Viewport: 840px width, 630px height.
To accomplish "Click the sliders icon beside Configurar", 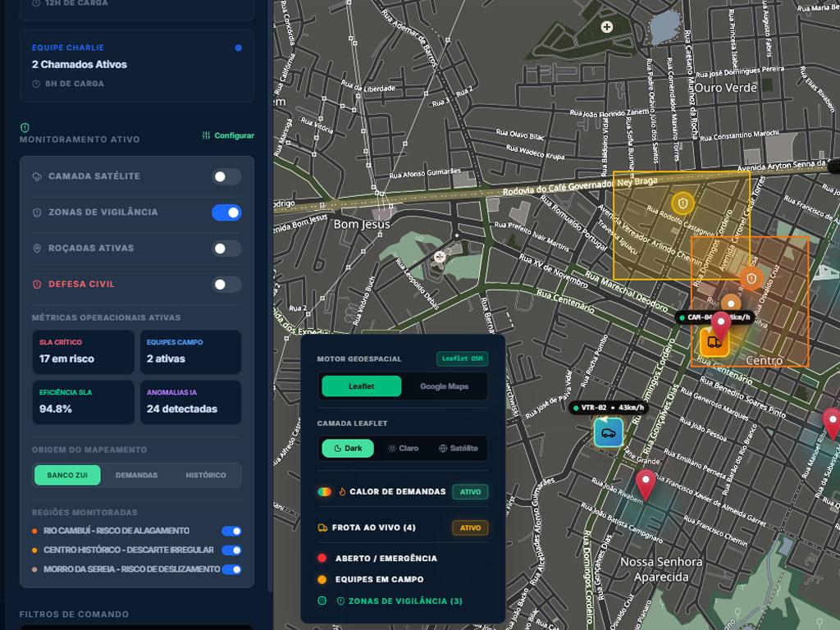I will pyautogui.click(x=206, y=135).
